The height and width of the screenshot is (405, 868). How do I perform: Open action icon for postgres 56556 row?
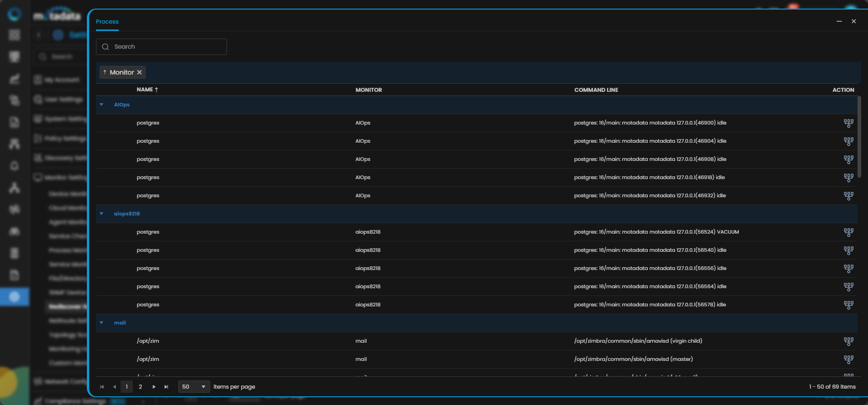[848, 268]
